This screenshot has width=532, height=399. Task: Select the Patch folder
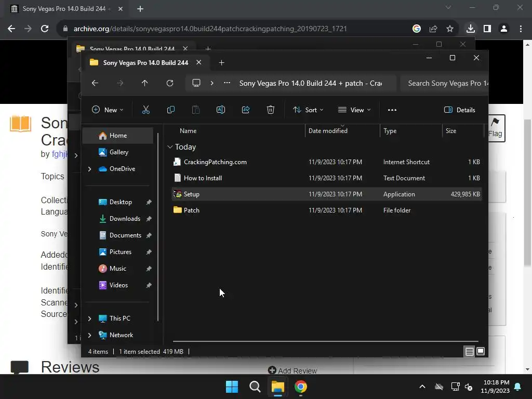(x=327, y=210)
